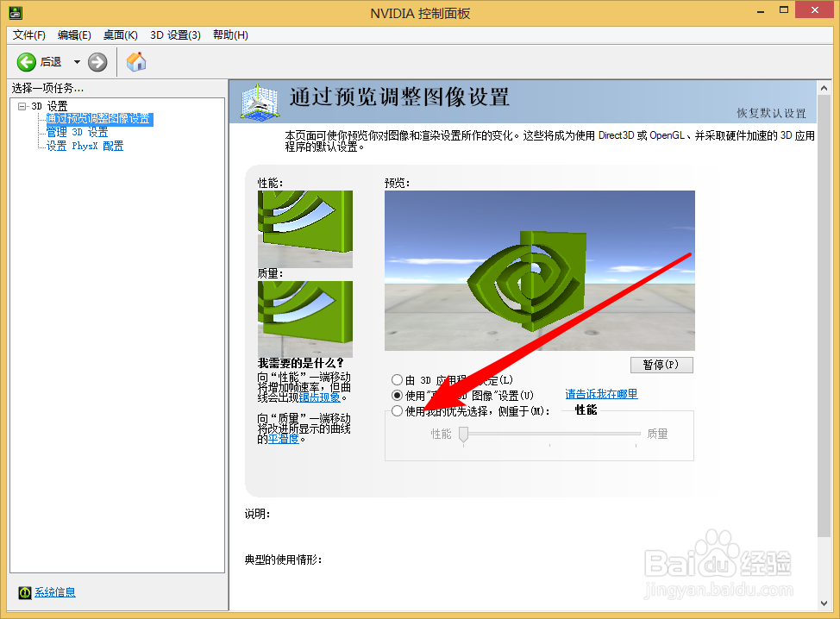Maximize the NVIDIA control panel window
Screen dimensions: 840x619
coord(784,10)
